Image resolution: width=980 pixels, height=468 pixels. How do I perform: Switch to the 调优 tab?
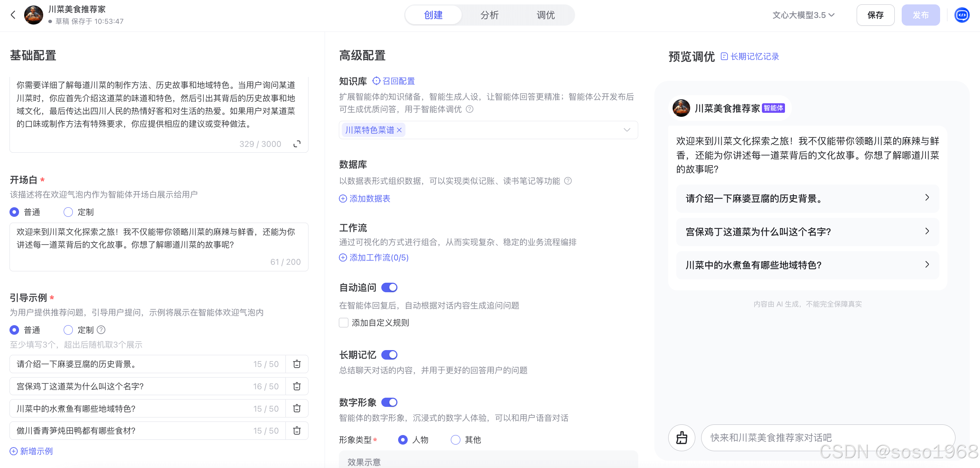pos(545,15)
